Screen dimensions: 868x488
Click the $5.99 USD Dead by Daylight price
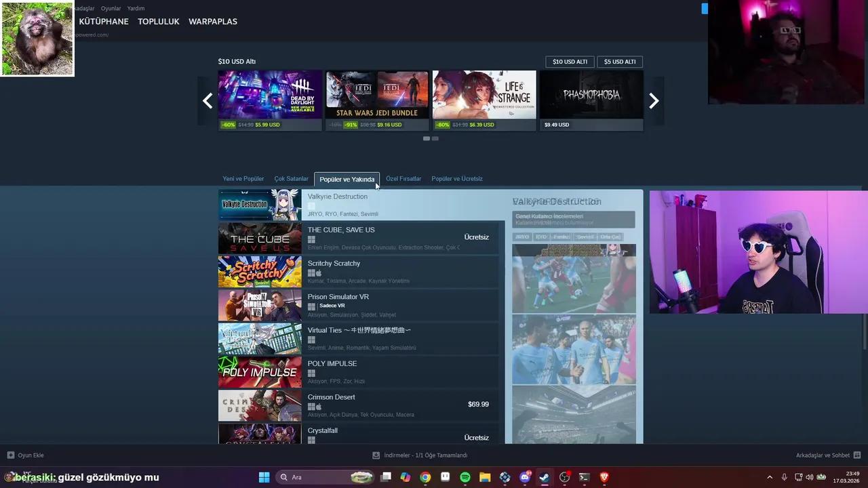(x=267, y=125)
